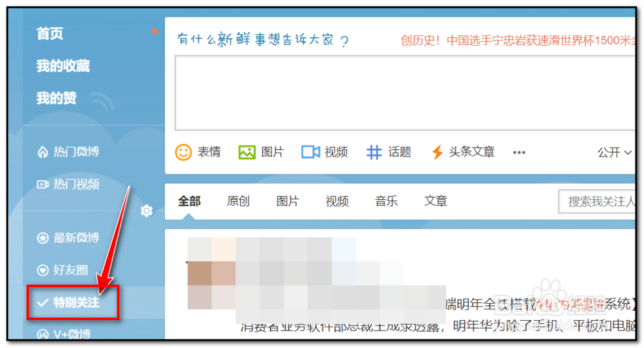Switch to the 原创 feed tab
Viewport: 644px width, 348px height.
pos(239,201)
